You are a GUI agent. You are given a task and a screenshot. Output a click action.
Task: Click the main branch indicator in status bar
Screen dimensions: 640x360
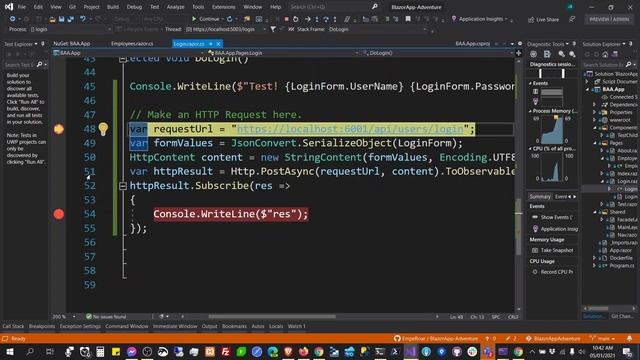602,338
